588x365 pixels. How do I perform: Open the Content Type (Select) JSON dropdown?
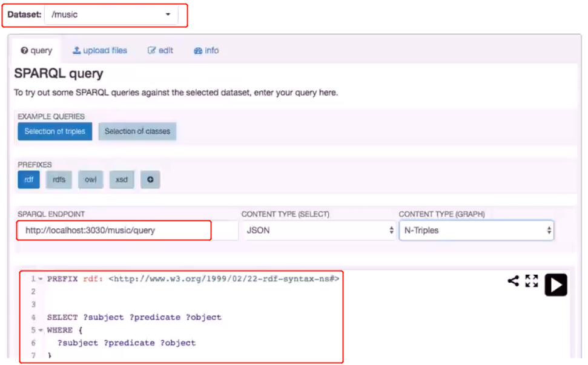pyautogui.click(x=319, y=230)
